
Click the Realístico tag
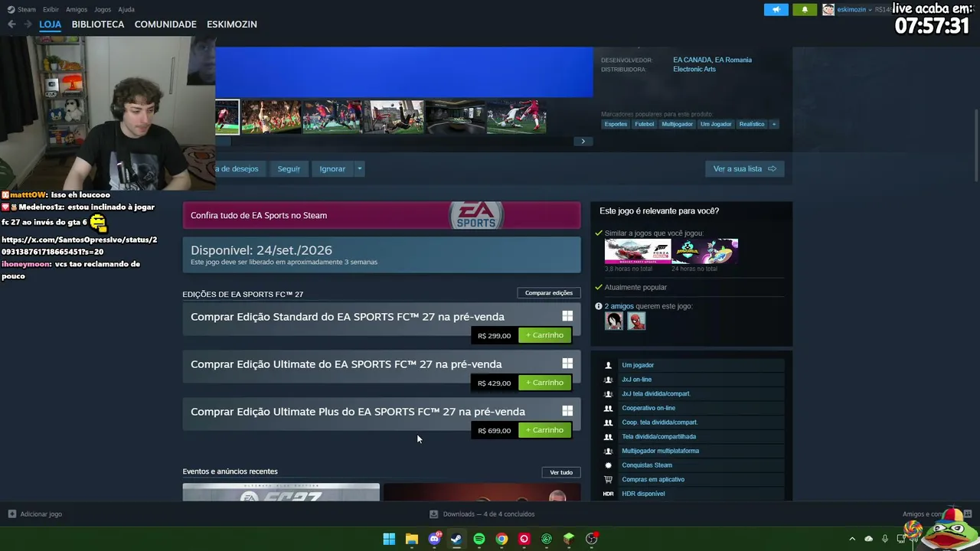point(752,124)
